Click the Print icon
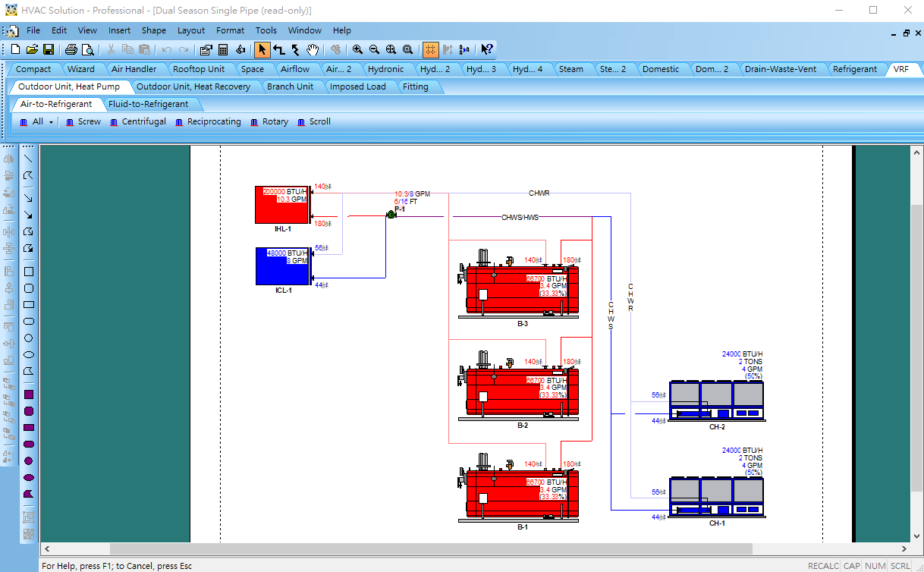Viewport: 924px width, 572px height. pyautogui.click(x=71, y=49)
